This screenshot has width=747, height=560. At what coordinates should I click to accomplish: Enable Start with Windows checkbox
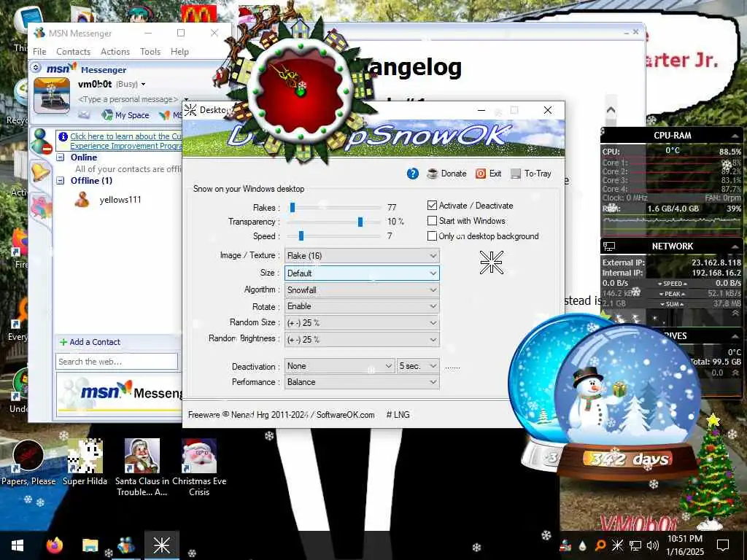click(x=432, y=220)
